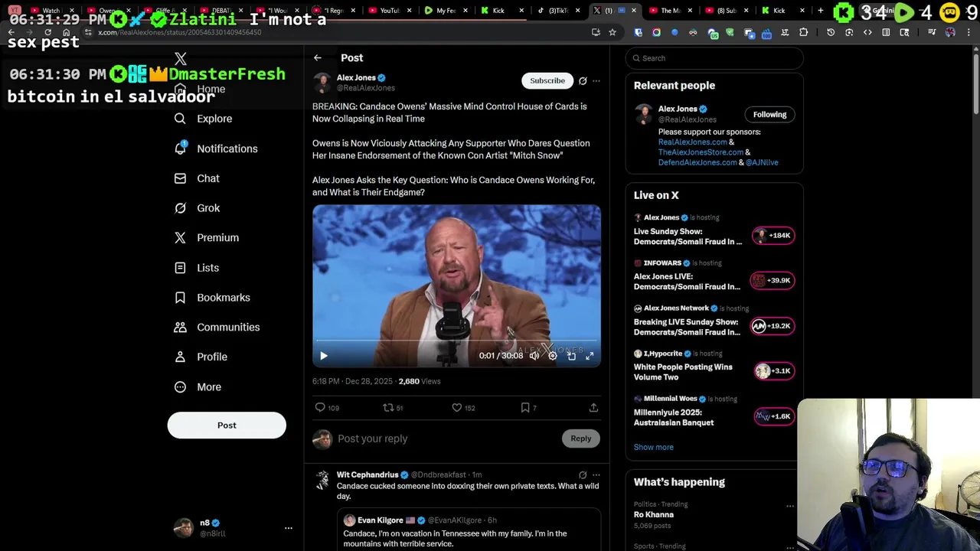
Task: Open more options on Wit Cephandrius reply
Action: point(596,474)
